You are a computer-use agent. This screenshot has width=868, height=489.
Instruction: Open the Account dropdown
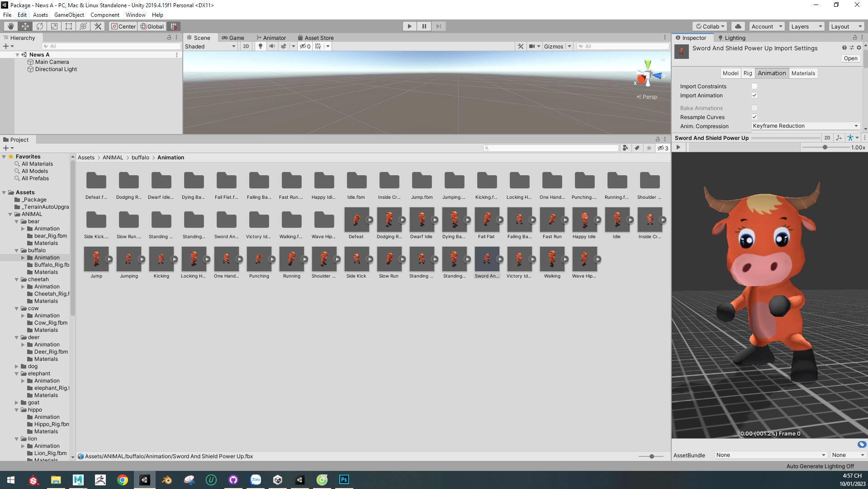click(x=767, y=26)
